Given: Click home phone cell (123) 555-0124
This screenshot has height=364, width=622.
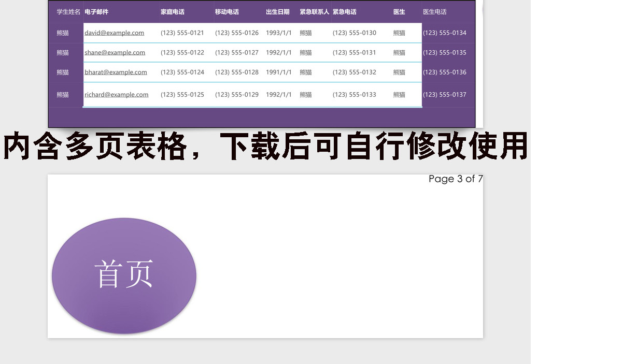Looking at the screenshot, I should 182,72.
